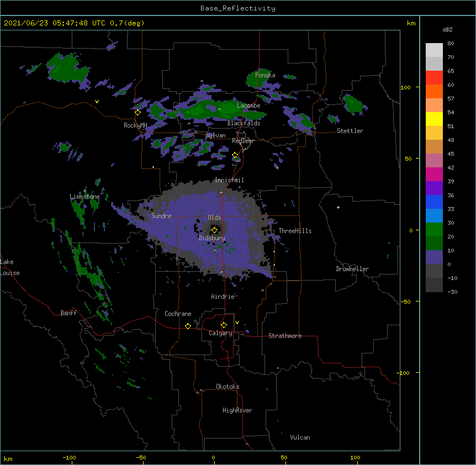476x465 pixels.
Task: Click the km unit label at the top right
Action: tap(411, 23)
